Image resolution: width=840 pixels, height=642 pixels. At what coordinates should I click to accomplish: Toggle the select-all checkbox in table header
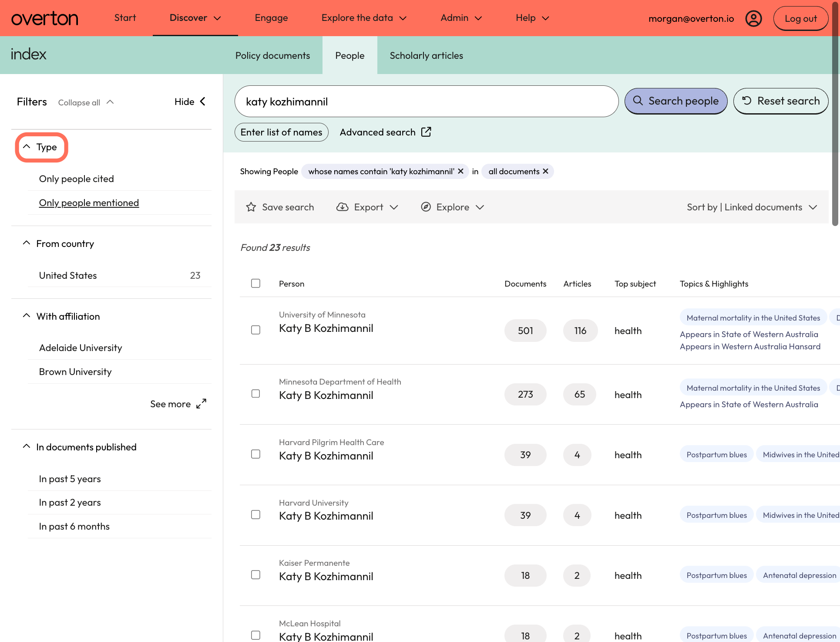(x=255, y=284)
